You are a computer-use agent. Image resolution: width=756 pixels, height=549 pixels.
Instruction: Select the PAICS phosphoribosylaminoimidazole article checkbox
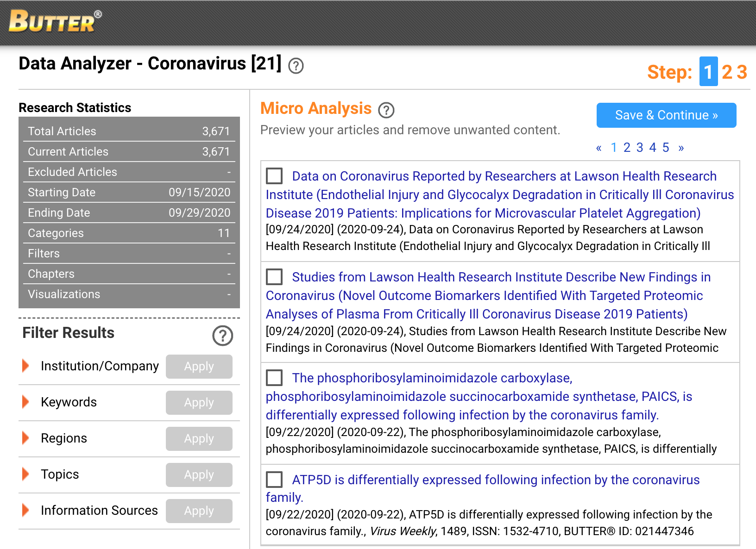[274, 378]
